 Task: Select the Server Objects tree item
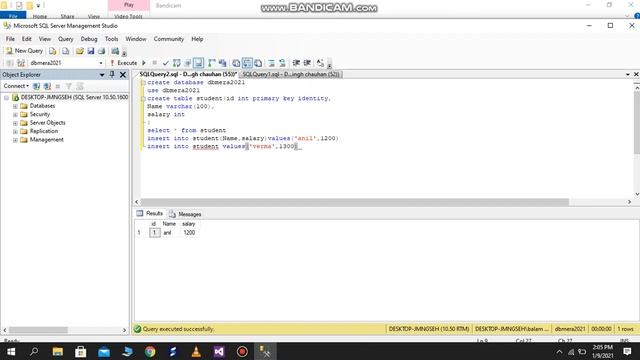click(47, 123)
